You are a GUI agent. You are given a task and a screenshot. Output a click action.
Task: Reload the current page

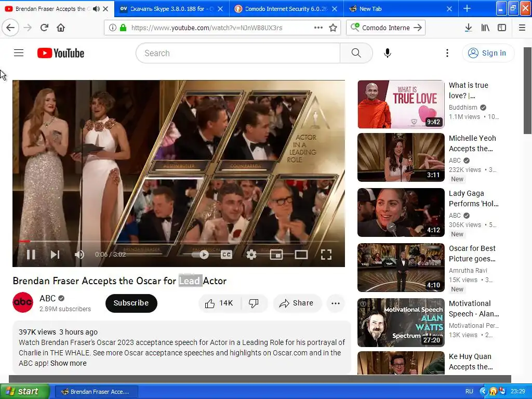coord(44,28)
